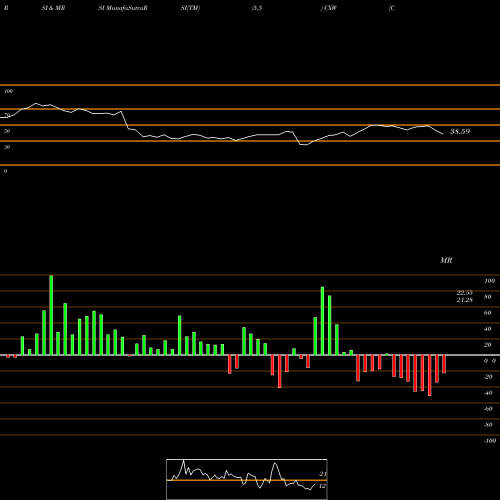Click the MR axis label -80
This screenshot has height=500, width=500.
[488, 425]
